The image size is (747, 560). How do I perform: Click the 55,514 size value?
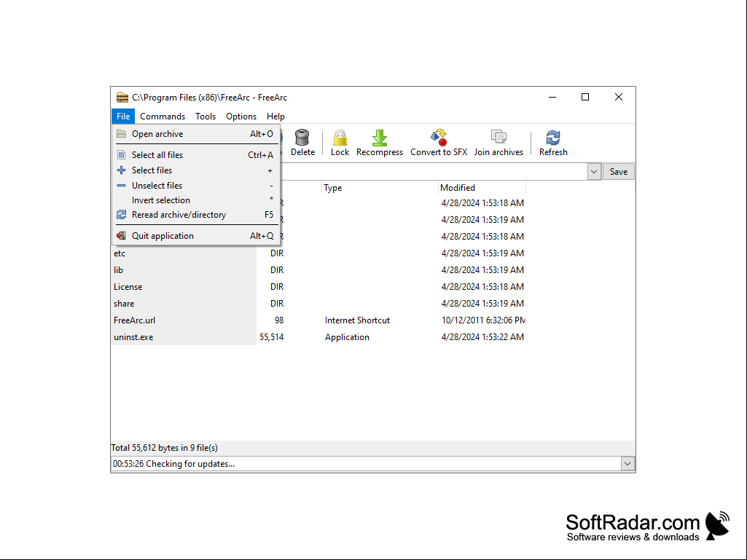coord(272,337)
